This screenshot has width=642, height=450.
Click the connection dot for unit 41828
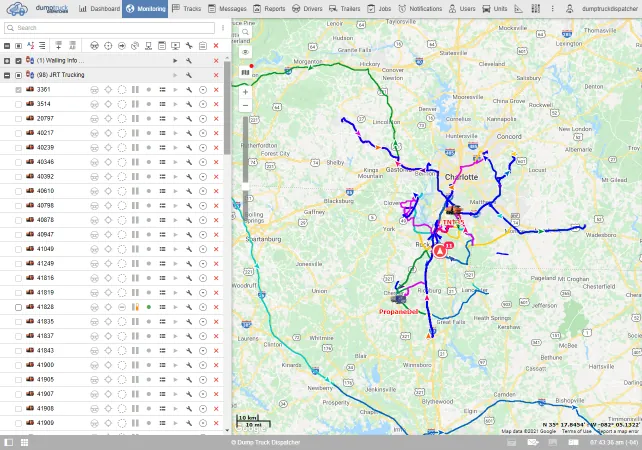click(149, 307)
